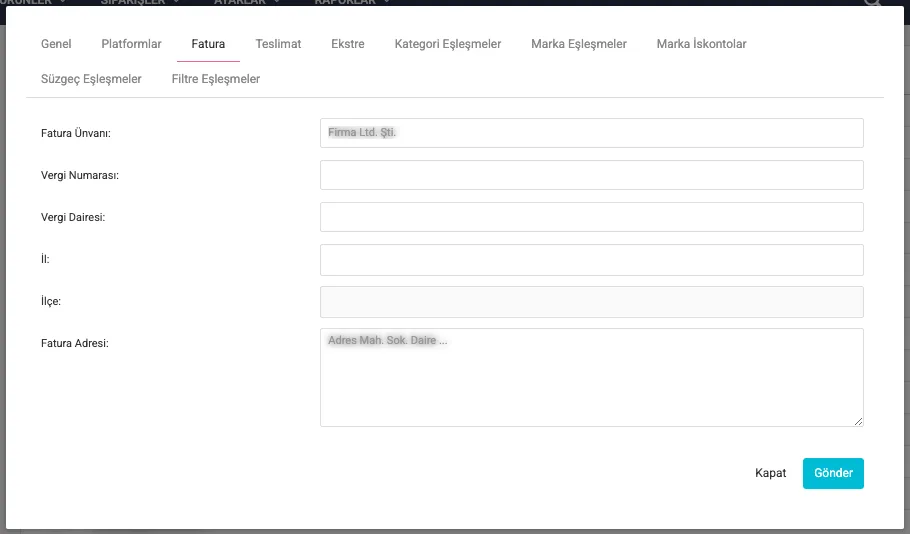This screenshot has height=534, width=910.
Task: Focus the Vergi Numarası text box
Action: click(x=591, y=175)
